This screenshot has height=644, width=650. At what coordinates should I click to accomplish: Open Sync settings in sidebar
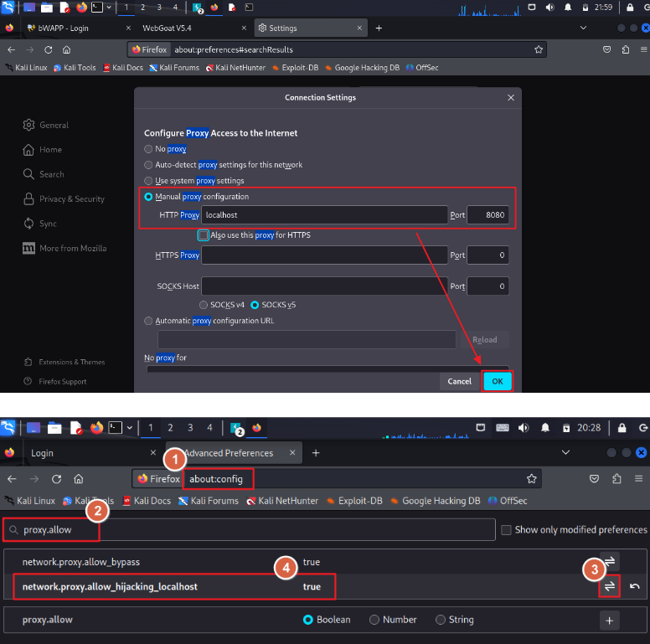(x=40, y=224)
